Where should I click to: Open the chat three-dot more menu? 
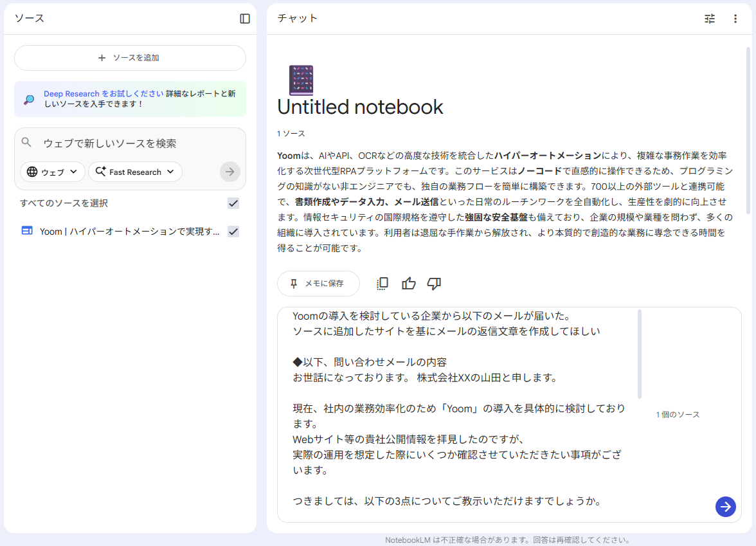tap(735, 19)
